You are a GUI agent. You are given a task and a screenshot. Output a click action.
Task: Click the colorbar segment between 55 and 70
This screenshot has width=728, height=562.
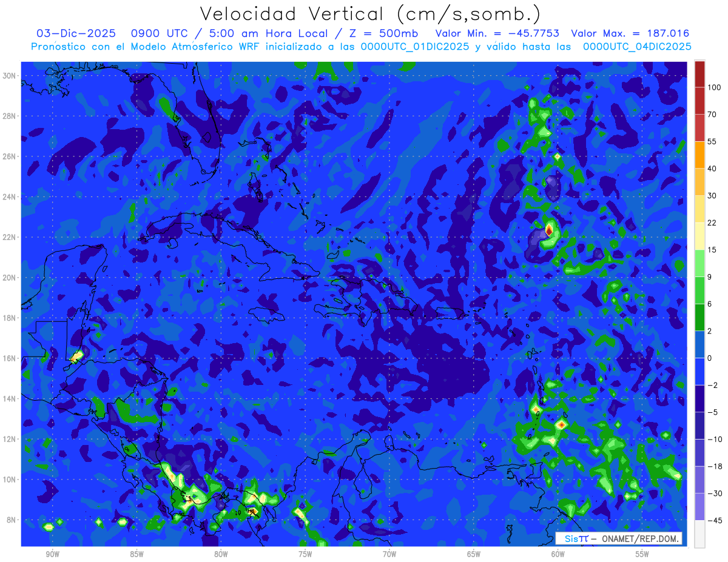click(x=699, y=128)
